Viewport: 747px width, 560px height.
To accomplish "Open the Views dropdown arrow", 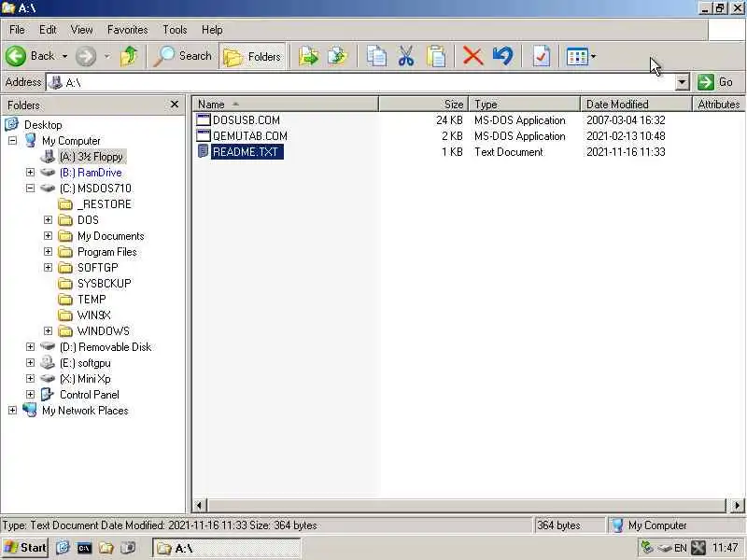I will pos(594,57).
